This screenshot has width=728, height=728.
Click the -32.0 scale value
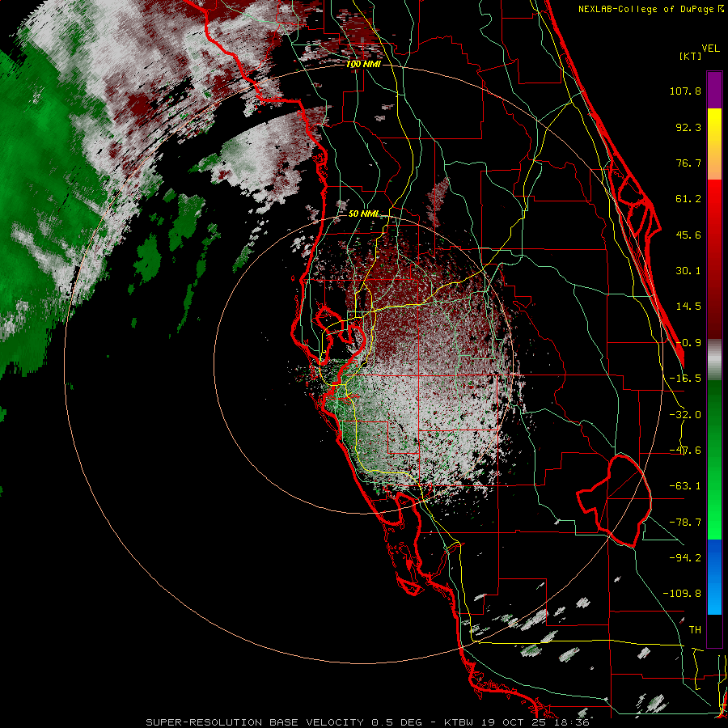point(685,415)
